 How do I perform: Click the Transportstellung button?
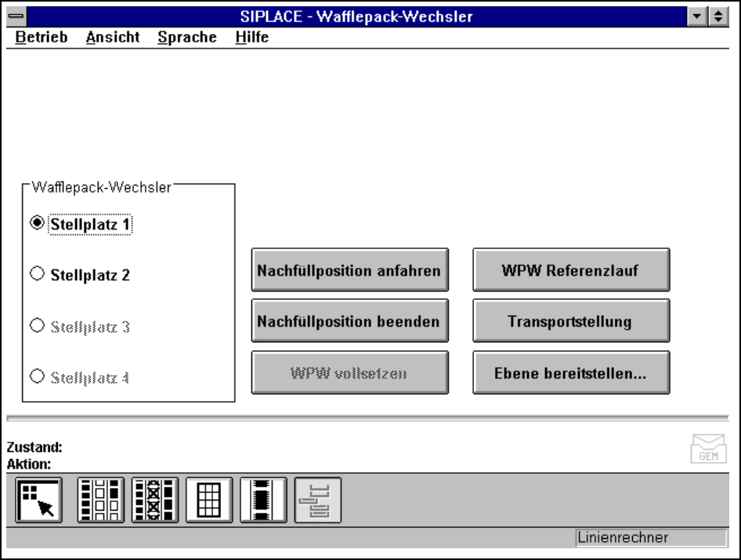click(x=571, y=321)
